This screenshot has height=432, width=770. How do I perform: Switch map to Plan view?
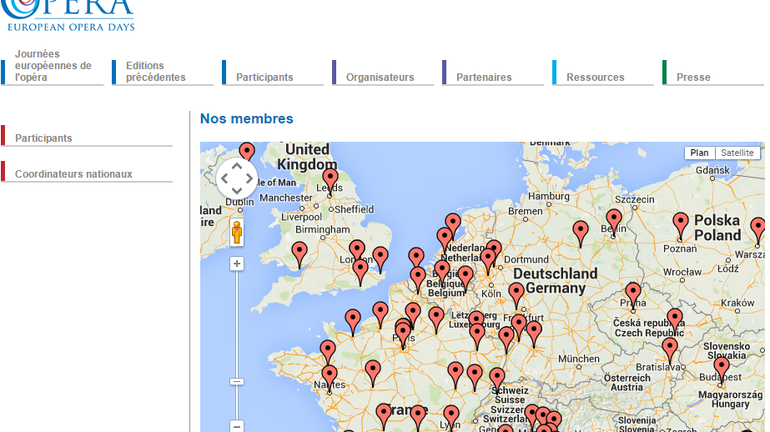coord(699,153)
